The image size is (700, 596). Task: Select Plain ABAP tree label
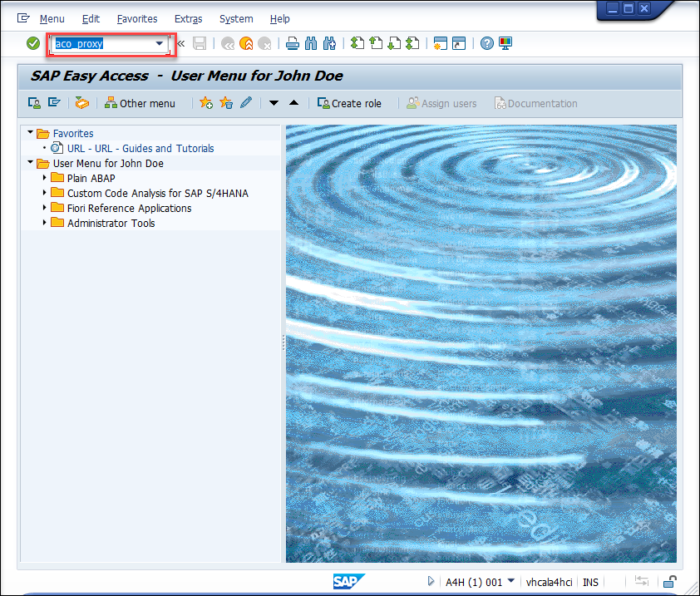(91, 178)
